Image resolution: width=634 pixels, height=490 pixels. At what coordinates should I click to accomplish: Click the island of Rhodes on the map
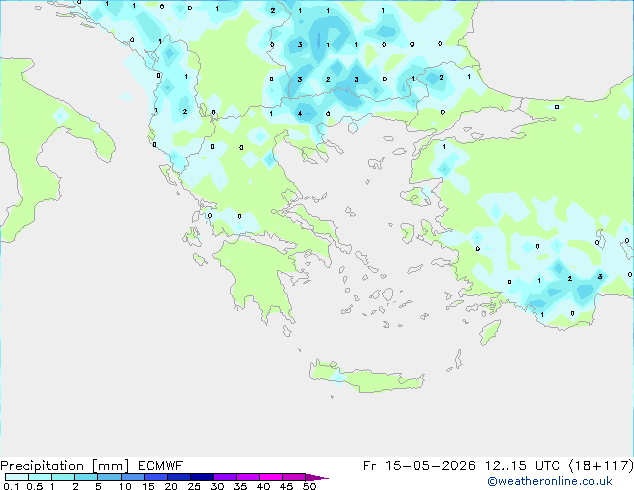[x=490, y=332]
